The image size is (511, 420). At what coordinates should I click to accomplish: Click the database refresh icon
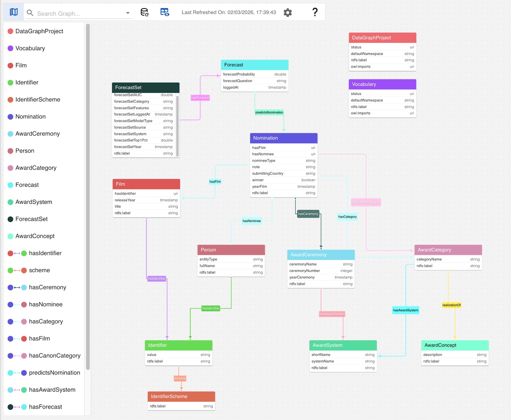coord(144,12)
